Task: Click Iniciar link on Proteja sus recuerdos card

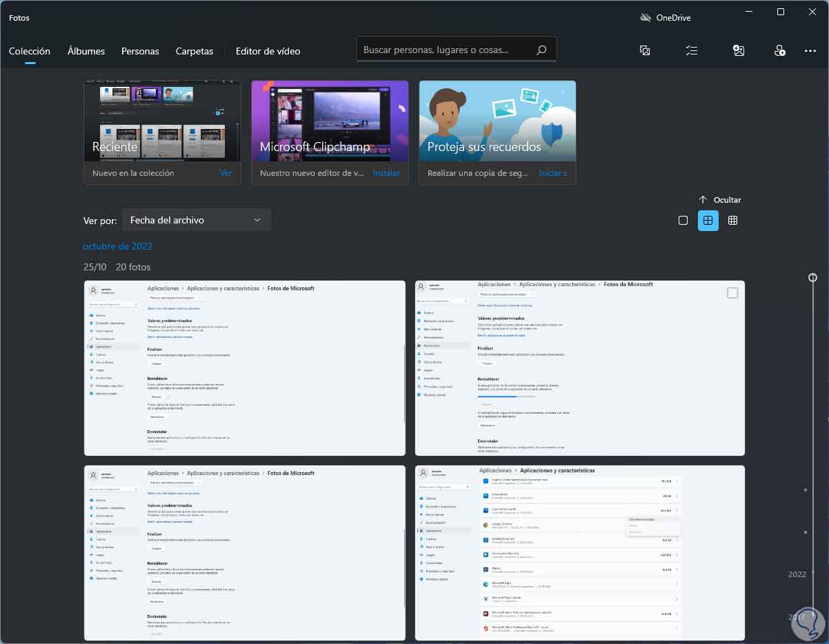Action: (553, 173)
